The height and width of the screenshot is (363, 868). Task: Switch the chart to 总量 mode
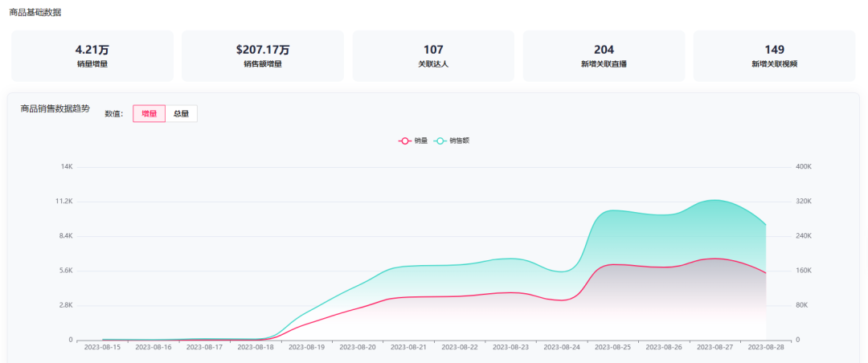coord(181,114)
